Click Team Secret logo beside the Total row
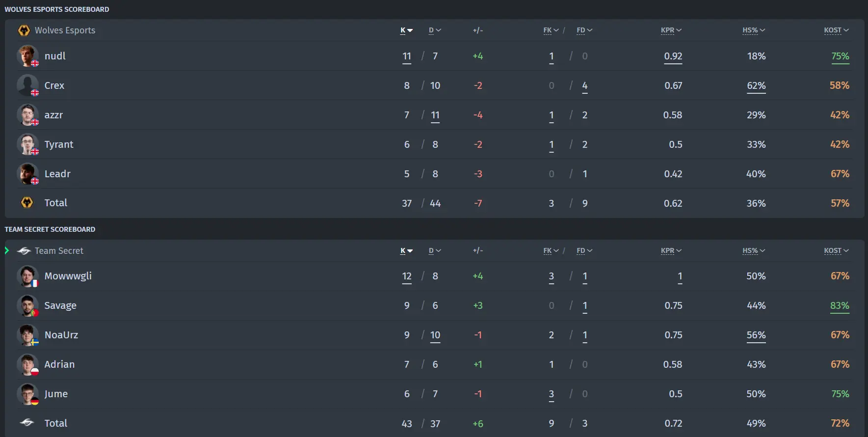Image resolution: width=868 pixels, height=437 pixels. pyautogui.click(x=27, y=423)
